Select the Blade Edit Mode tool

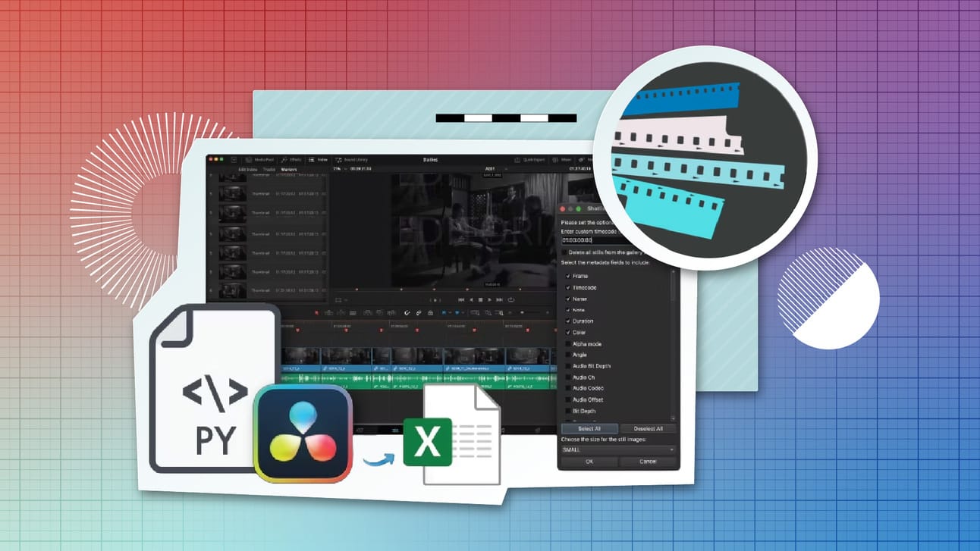(x=353, y=312)
